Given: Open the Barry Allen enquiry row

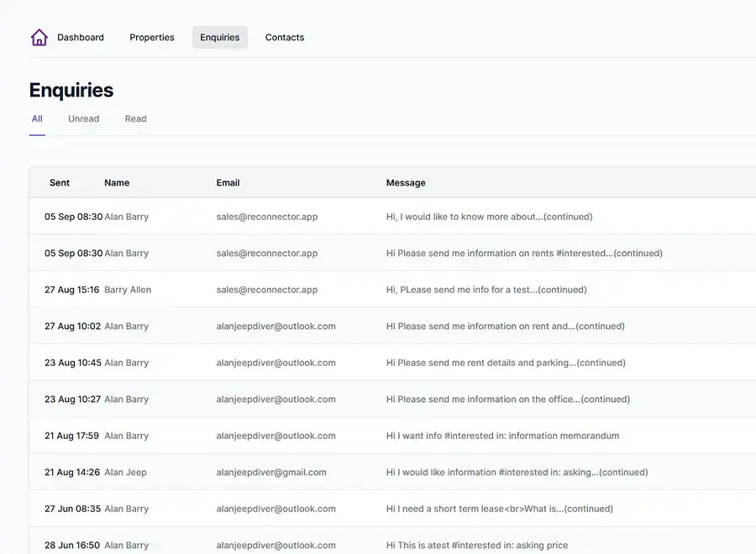Looking at the screenshot, I should coord(128,290).
